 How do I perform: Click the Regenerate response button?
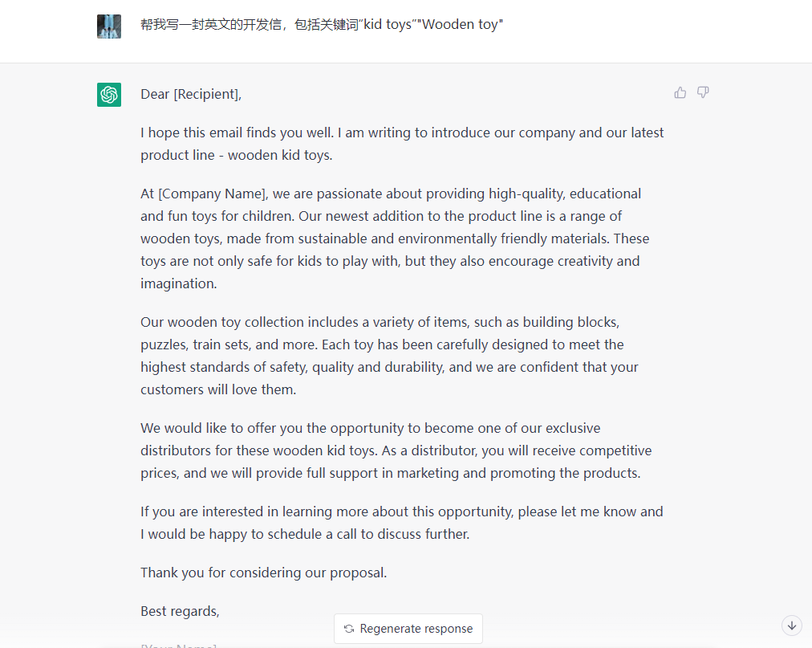(408, 629)
